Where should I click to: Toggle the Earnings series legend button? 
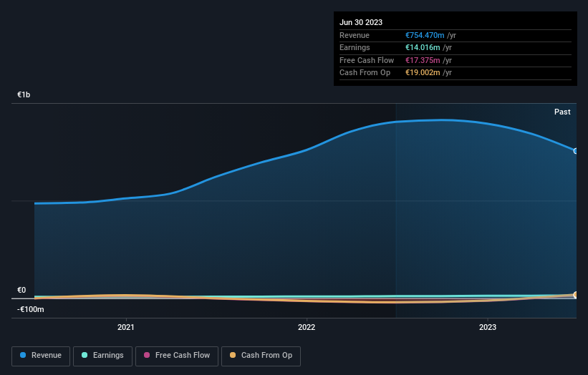coord(102,356)
